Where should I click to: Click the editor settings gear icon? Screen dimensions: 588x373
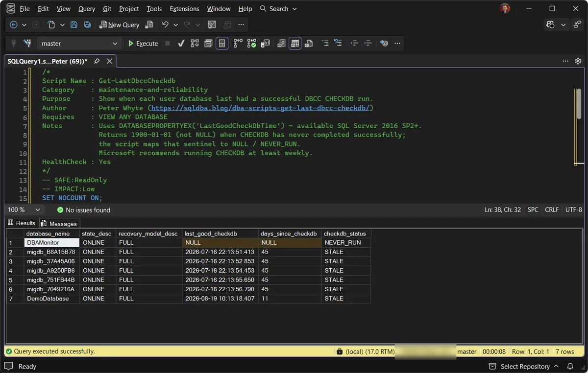[578, 61]
